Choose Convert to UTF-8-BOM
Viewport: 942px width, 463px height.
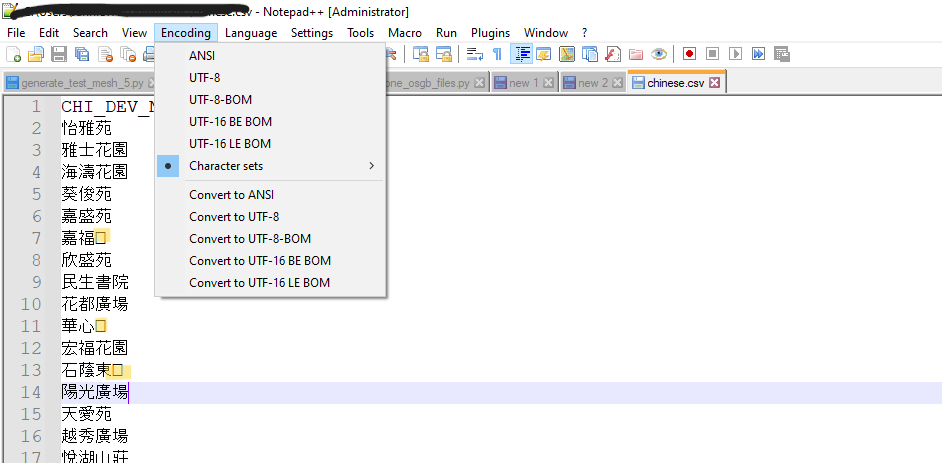click(x=270, y=239)
